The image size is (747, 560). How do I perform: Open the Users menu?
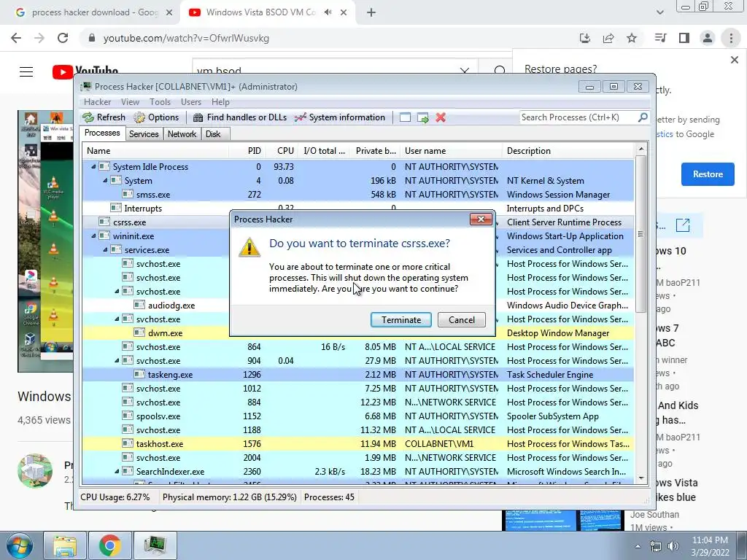190,102
